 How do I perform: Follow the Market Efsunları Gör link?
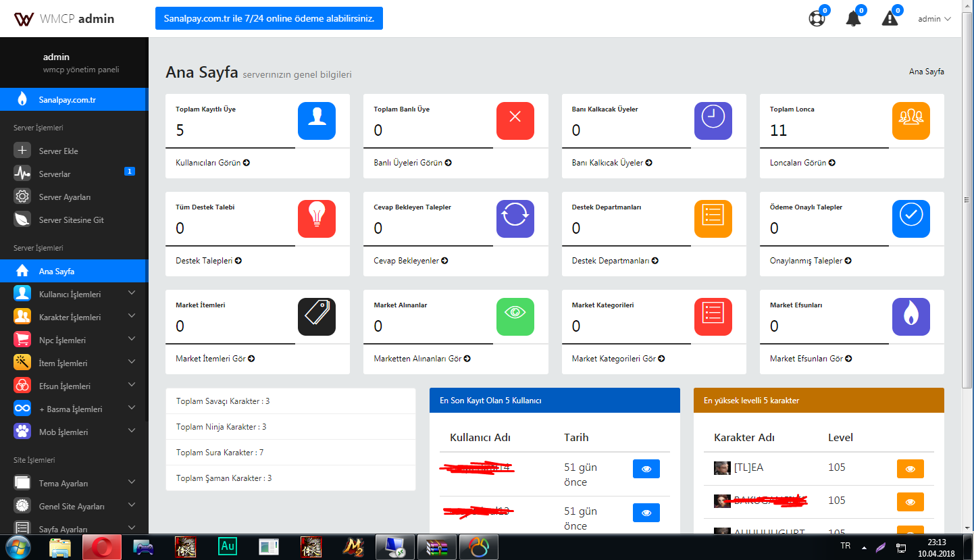point(811,359)
